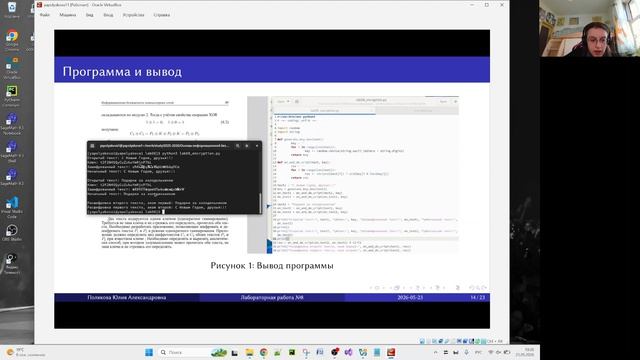Open Visual Studio icon in taskbar
640x360 pixels.
point(348,352)
